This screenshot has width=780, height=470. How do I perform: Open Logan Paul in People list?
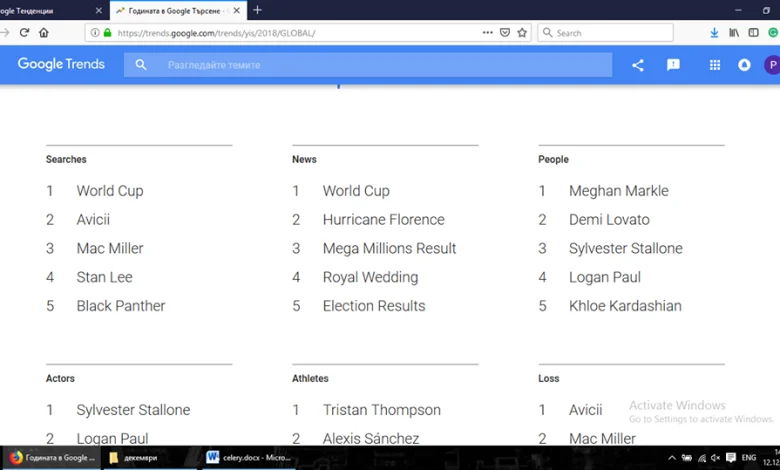605,277
